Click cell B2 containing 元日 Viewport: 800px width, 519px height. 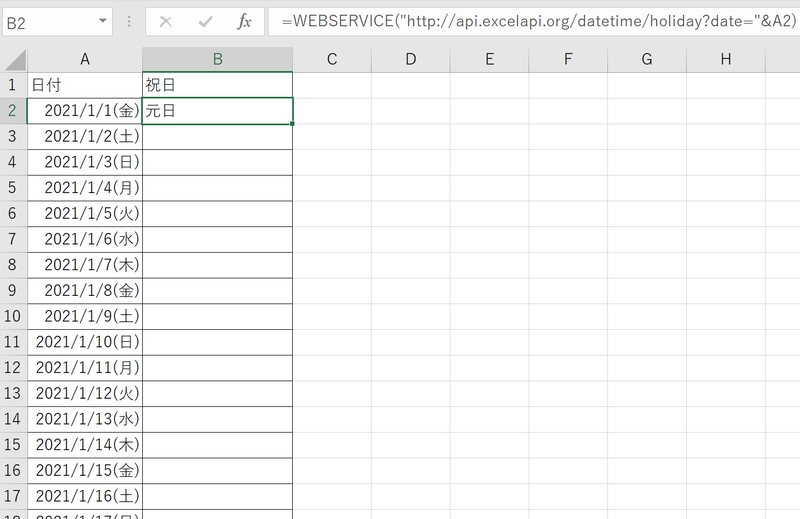pyautogui.click(x=217, y=111)
